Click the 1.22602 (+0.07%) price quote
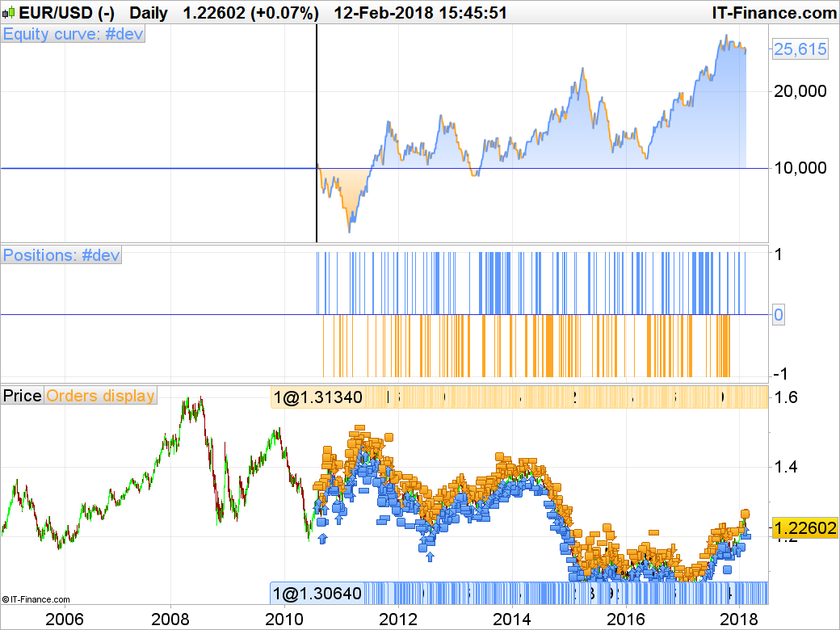Viewport: 840px width, 630px height. pyautogui.click(x=250, y=13)
